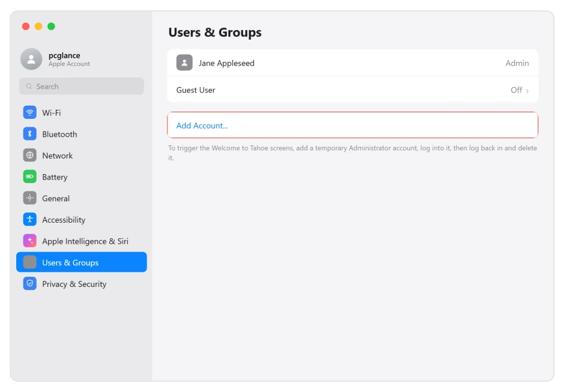Image resolution: width=565 pixels, height=392 pixels.
Task: Close the window with red button
Action: click(x=26, y=26)
